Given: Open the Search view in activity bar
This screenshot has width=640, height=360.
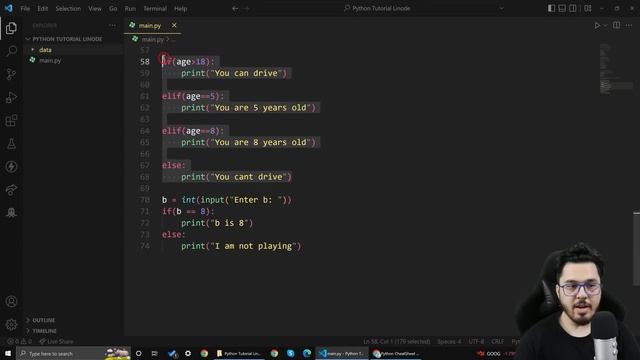Looking at the screenshot, I should coord(11,51).
